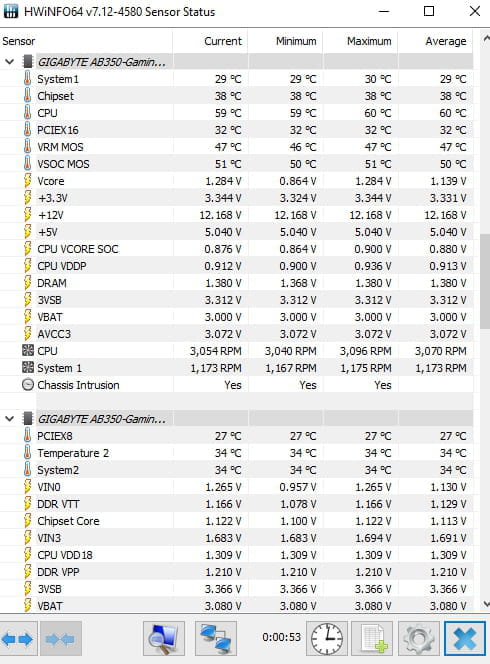Image resolution: width=490 pixels, height=664 pixels.
Task: Click the CPU fan icon row
Action: [236, 351]
